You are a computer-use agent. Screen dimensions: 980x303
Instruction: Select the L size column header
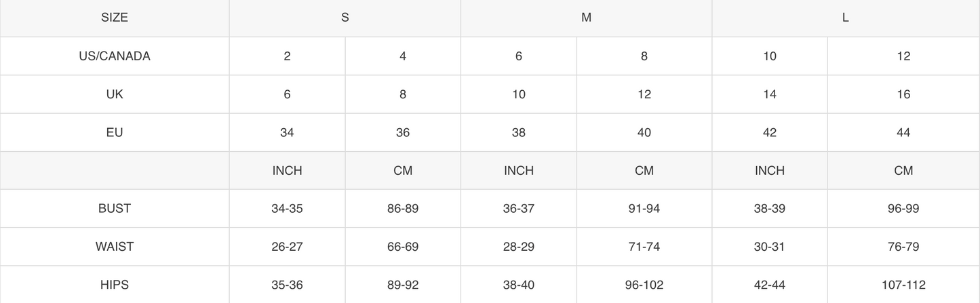[846, 18]
